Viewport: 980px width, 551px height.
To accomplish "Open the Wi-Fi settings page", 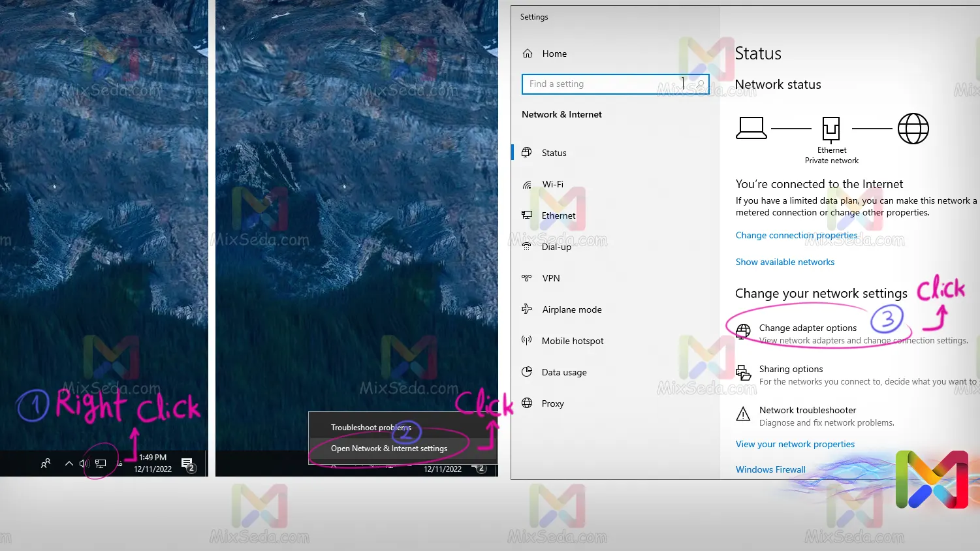I will pyautogui.click(x=552, y=184).
